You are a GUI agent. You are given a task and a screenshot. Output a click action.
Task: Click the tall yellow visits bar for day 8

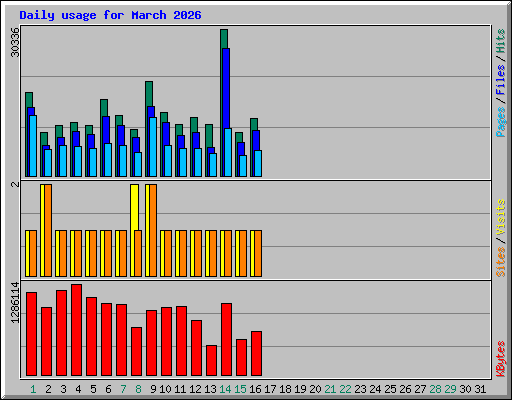[135, 207]
